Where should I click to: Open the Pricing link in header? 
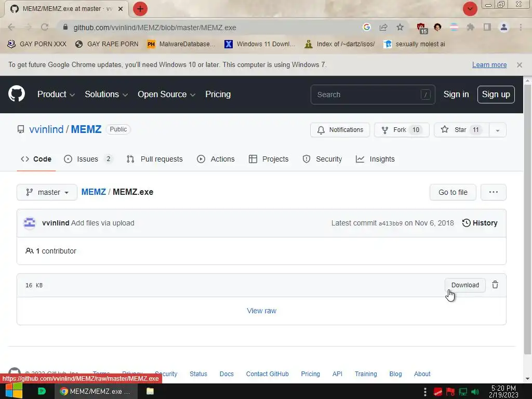pyautogui.click(x=218, y=95)
